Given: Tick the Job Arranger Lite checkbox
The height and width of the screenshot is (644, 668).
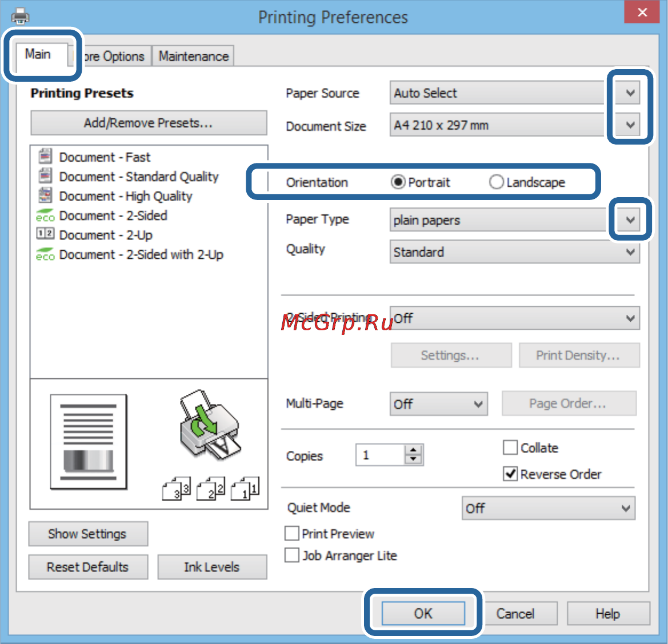Looking at the screenshot, I should pos(292,555).
